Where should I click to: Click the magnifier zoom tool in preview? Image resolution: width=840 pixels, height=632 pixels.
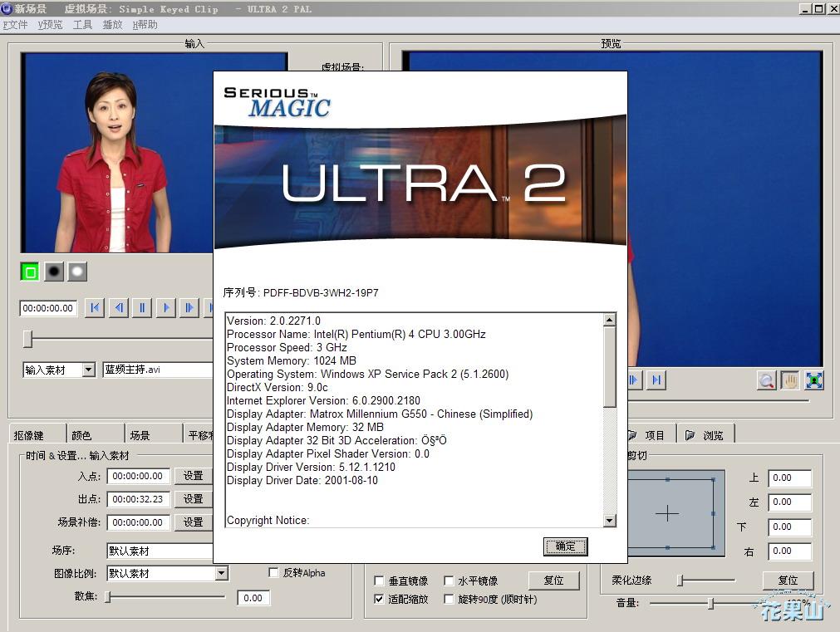(766, 380)
